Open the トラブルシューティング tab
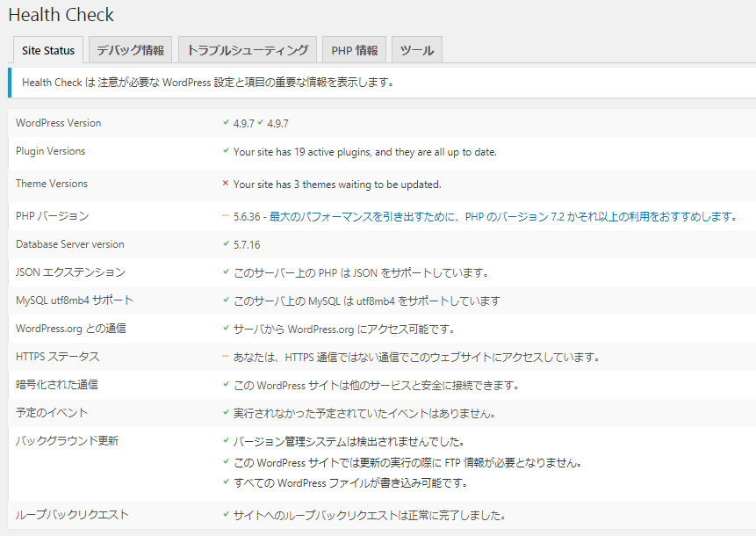This screenshot has height=536, width=756. coord(248,50)
